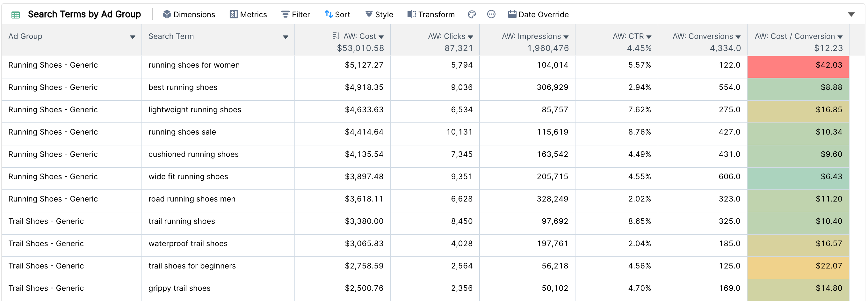Open the AW: CTR column dropdown arrow
Image resolution: width=868 pixels, height=301 pixels.
[x=649, y=37]
